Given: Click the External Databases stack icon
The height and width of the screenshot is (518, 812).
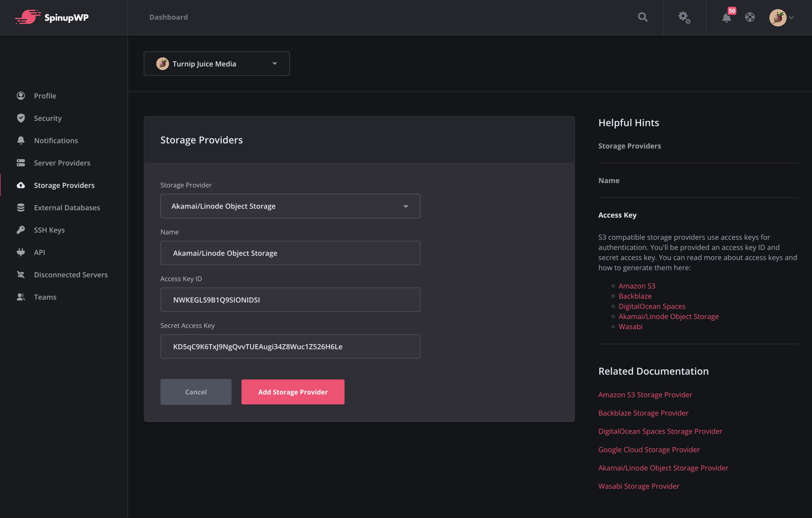Looking at the screenshot, I should (21, 208).
